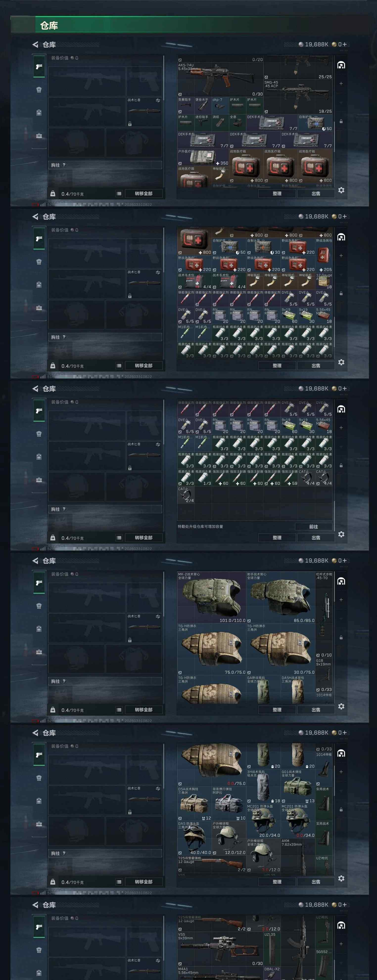Select the 3H战术背包 grey backpack

[263, 786]
